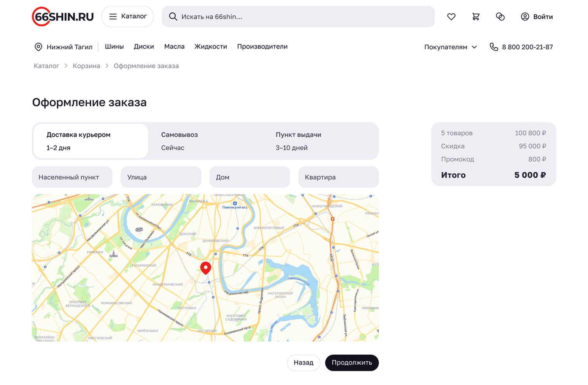588x385 pixels.
Task: Focus the Искать на 66shin search field
Action: tap(298, 17)
